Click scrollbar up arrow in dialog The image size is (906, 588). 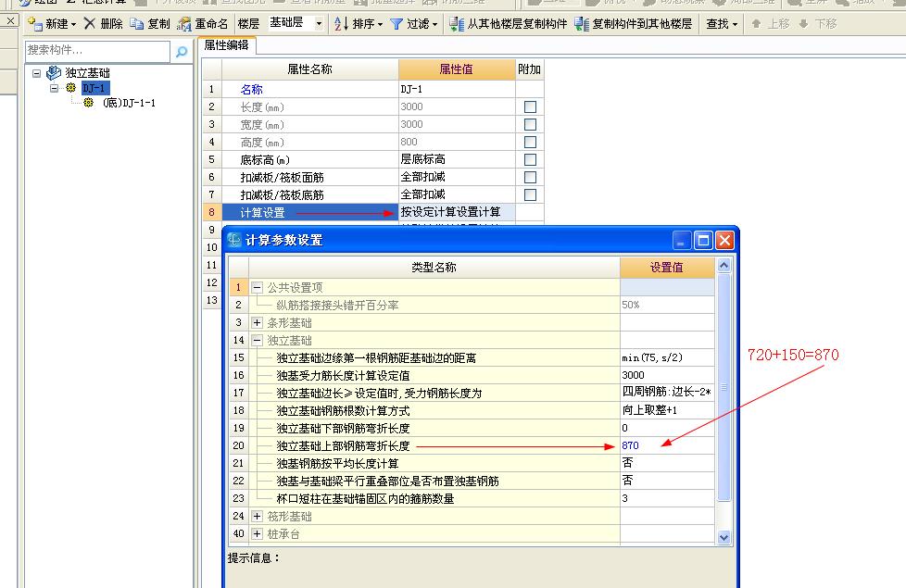[724, 265]
